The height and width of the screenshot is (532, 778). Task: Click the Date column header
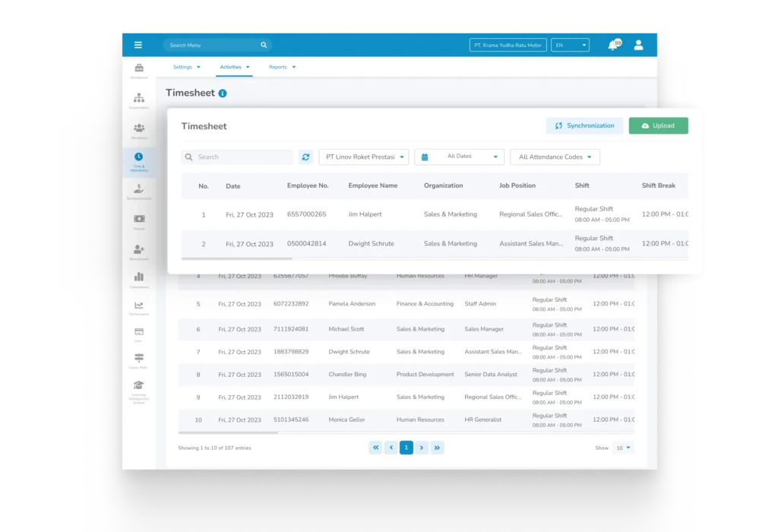click(233, 186)
